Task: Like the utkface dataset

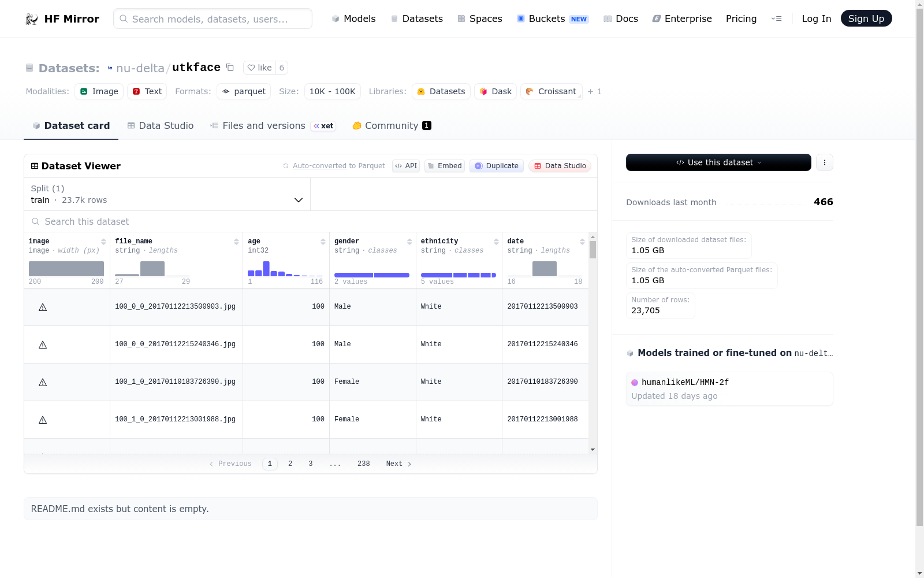Action: (259, 68)
